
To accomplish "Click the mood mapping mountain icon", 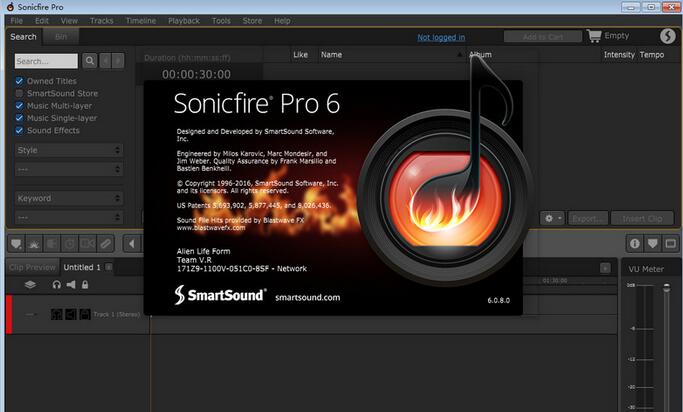I will [34, 244].
